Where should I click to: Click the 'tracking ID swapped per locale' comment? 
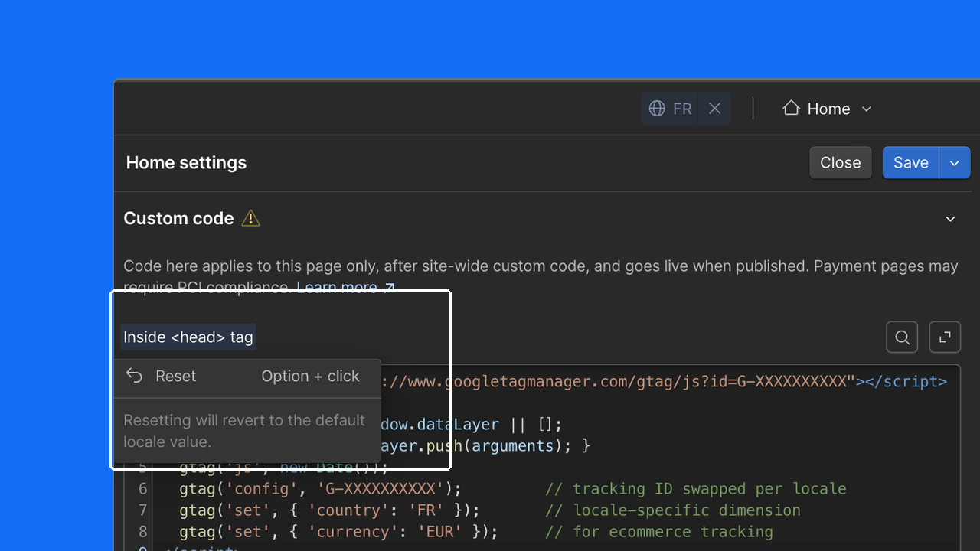click(x=696, y=489)
